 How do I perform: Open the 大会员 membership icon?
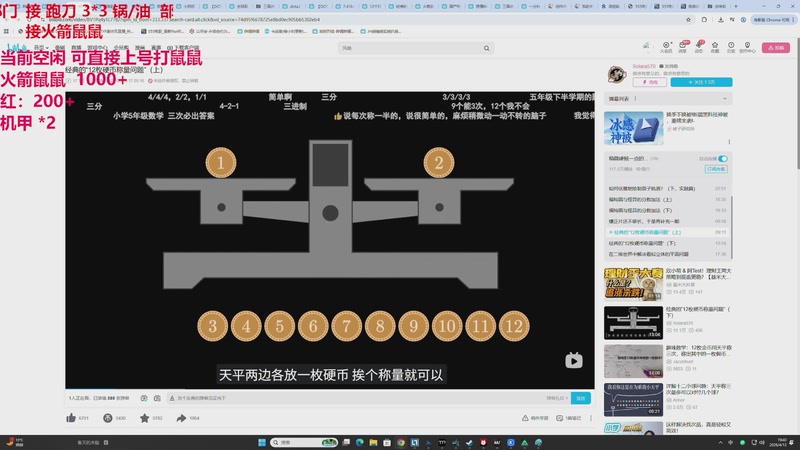(666, 47)
